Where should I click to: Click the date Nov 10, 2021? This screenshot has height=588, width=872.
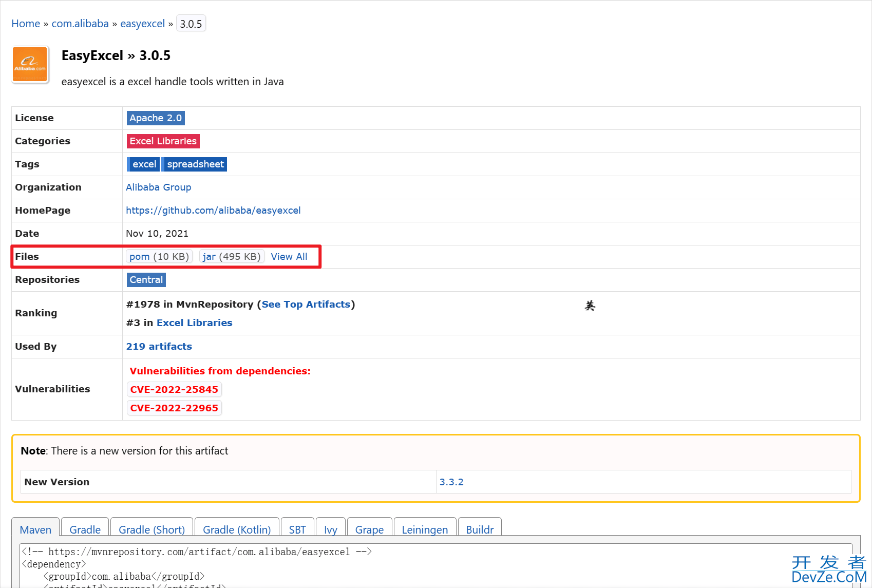click(x=157, y=234)
